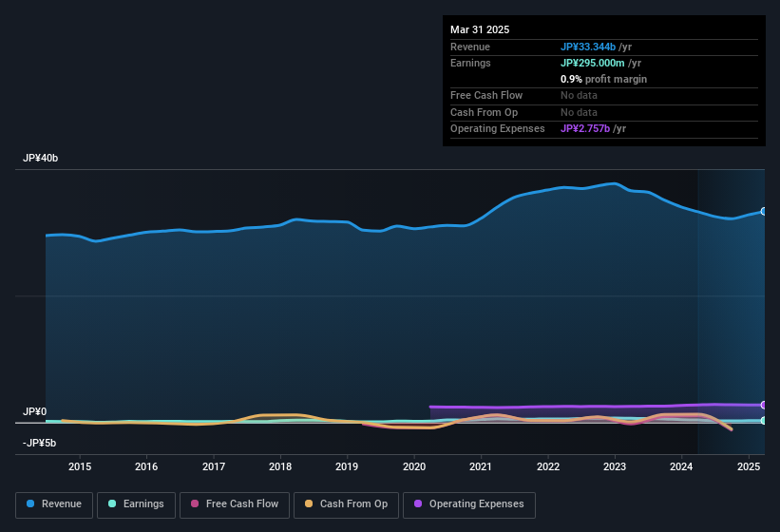780x532 pixels.
Task: Click the Earnings teal endpoint marker
Action: 764,421
